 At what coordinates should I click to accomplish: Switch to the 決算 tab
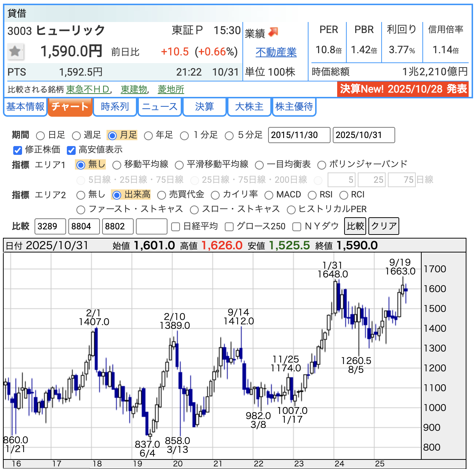[204, 107]
